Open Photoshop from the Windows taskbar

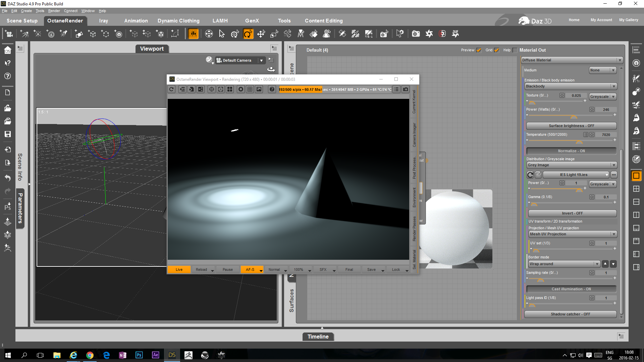point(139,355)
